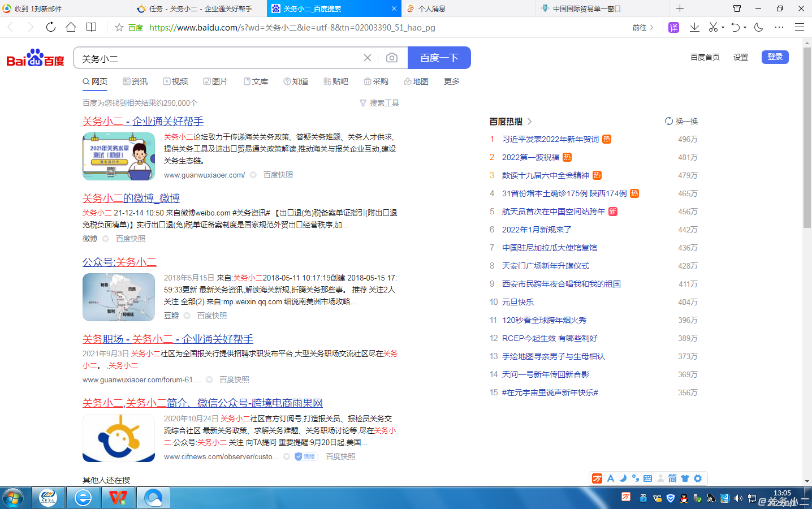Open the 公众号:关务小二 result link

click(x=119, y=262)
